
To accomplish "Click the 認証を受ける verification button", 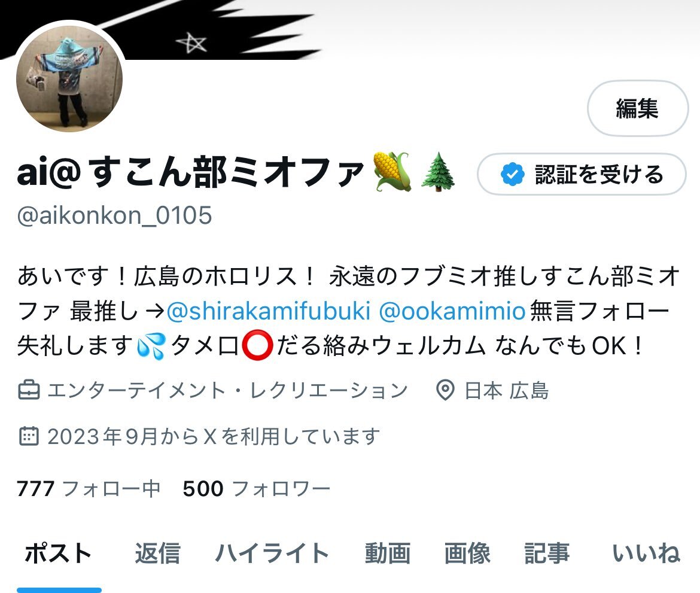I will [x=582, y=174].
